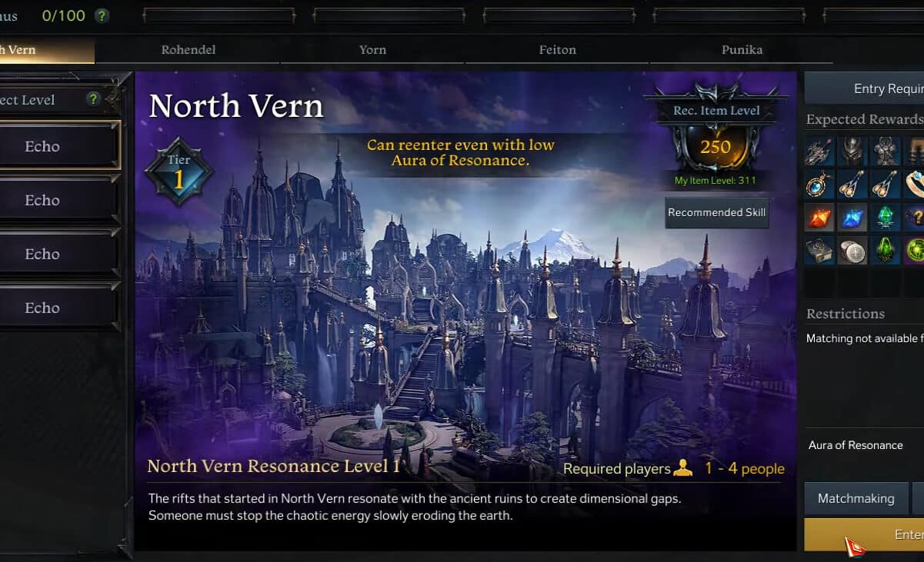Image resolution: width=924 pixels, height=562 pixels.
Task: Click the gold ring reward icon
Action: point(913,185)
